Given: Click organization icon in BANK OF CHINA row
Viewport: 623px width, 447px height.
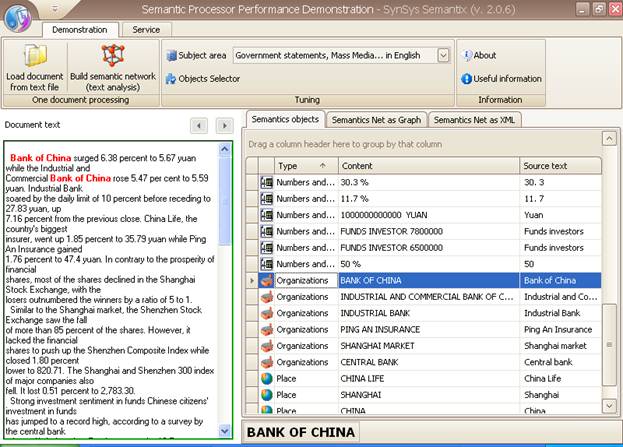Looking at the screenshot, I should [266, 280].
